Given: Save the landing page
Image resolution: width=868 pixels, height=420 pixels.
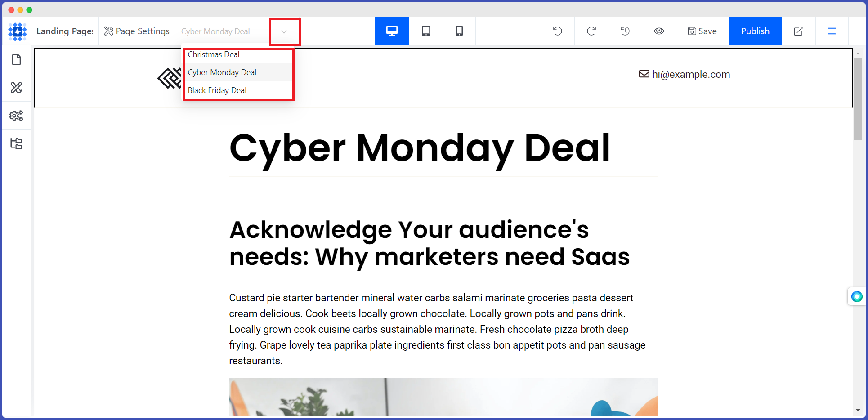Looking at the screenshot, I should tap(702, 31).
